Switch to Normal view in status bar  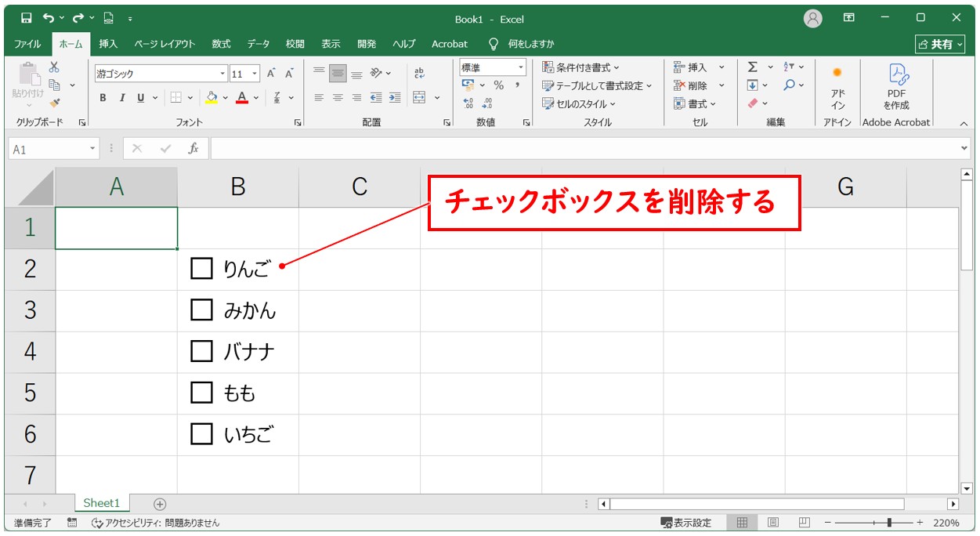pyautogui.click(x=742, y=523)
